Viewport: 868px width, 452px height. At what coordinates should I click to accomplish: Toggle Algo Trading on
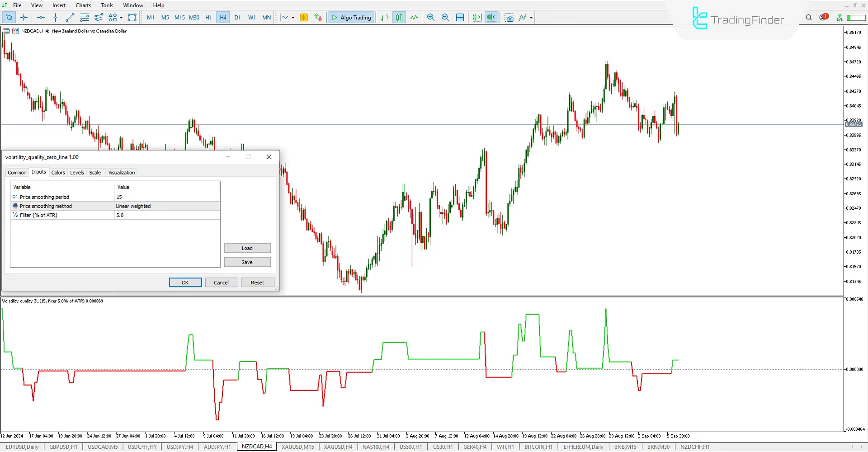coord(351,17)
